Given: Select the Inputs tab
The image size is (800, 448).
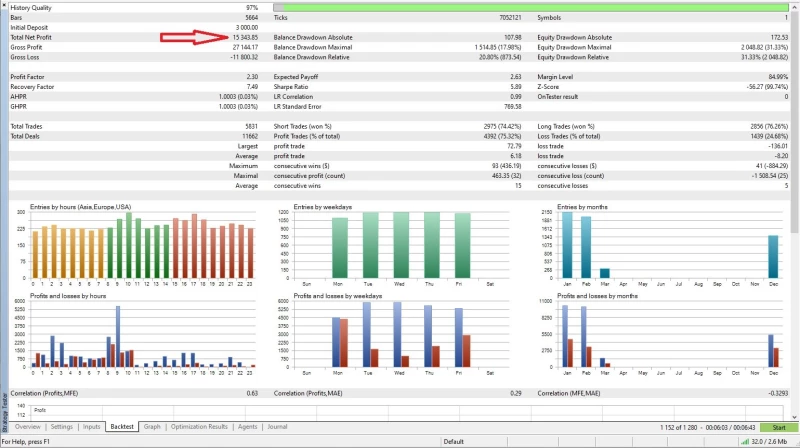Looking at the screenshot, I should tap(91, 427).
